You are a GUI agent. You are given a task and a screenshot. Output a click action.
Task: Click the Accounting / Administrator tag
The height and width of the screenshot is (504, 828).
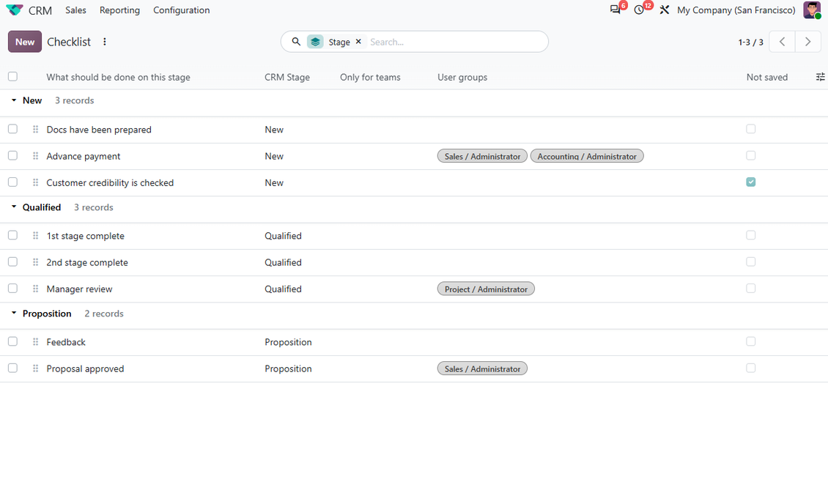coord(587,156)
